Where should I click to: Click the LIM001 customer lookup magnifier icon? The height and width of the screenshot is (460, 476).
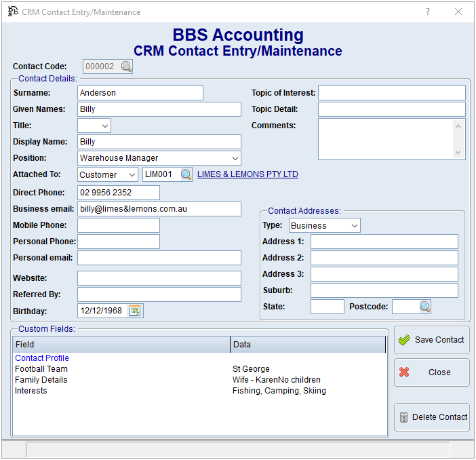[185, 174]
